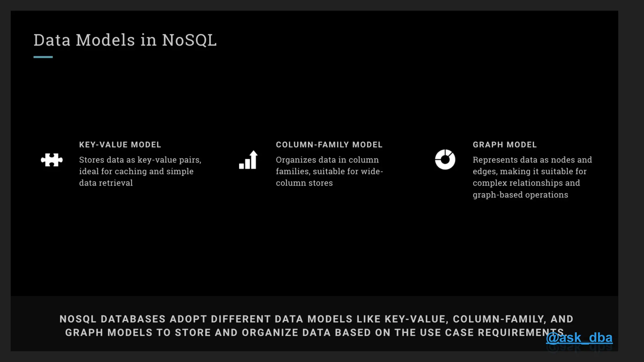Click the phrase 'complex relationships and'

(526, 183)
